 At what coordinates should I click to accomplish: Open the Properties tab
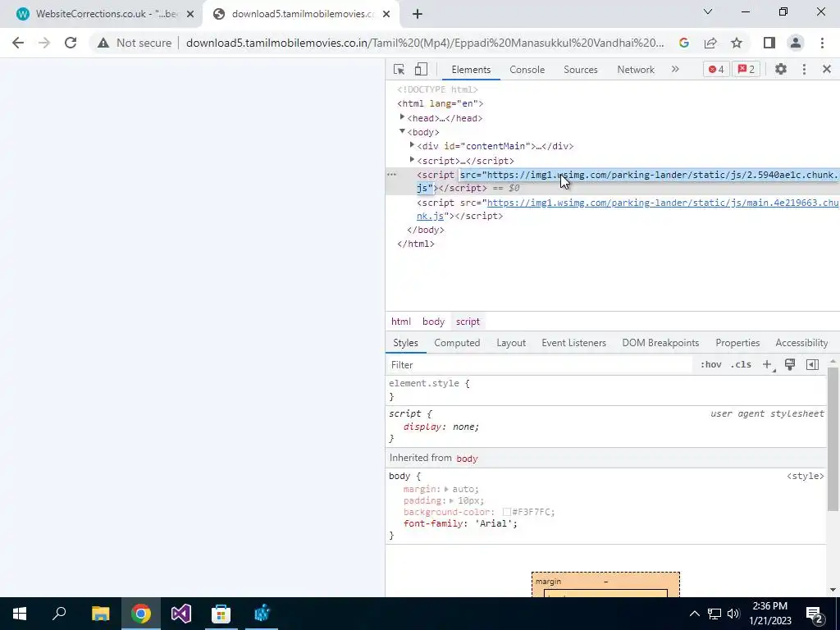(737, 343)
